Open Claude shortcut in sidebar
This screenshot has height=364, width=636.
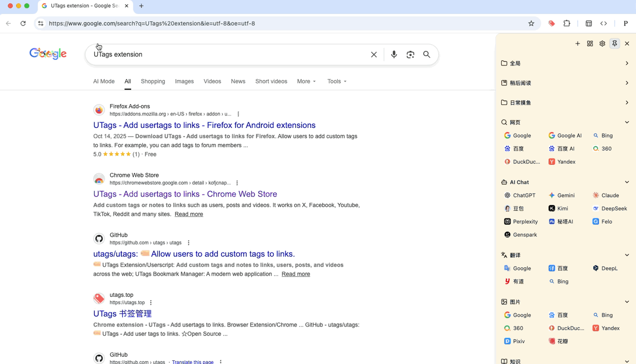tap(606, 196)
